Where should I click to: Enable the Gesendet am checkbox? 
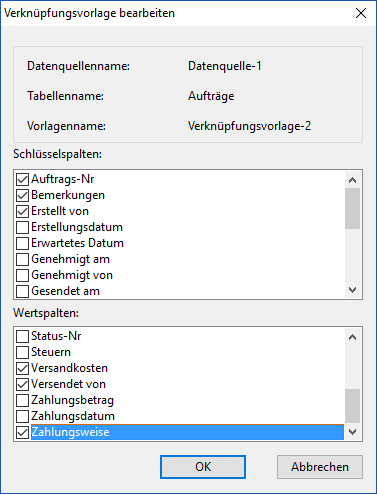22,291
